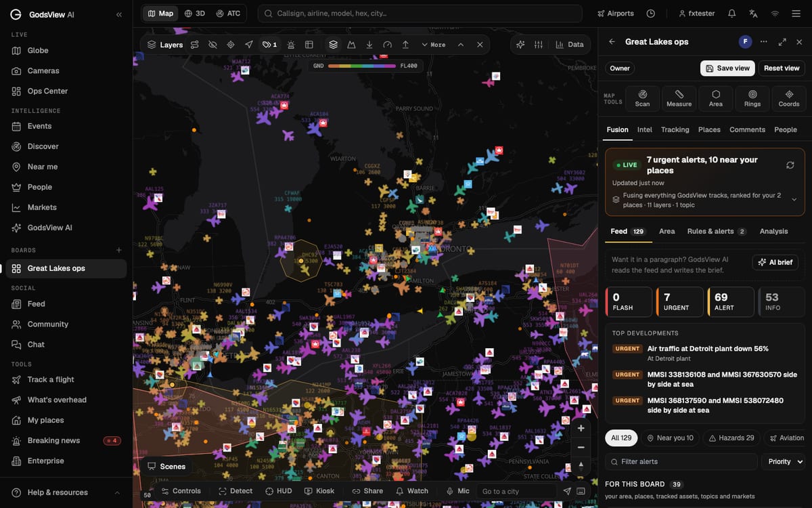The width and height of the screenshot is (812, 508).
Task: Open Airports from the top bar
Action: point(615,14)
